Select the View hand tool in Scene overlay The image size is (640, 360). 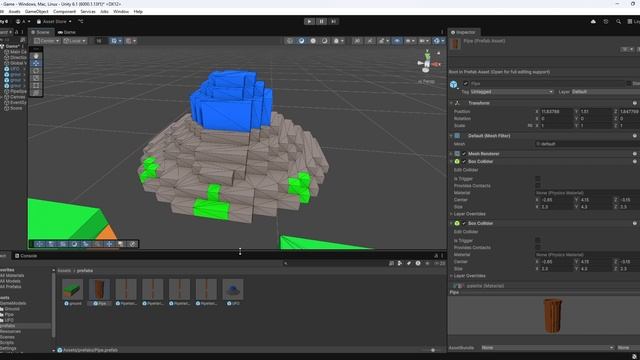(x=36, y=56)
